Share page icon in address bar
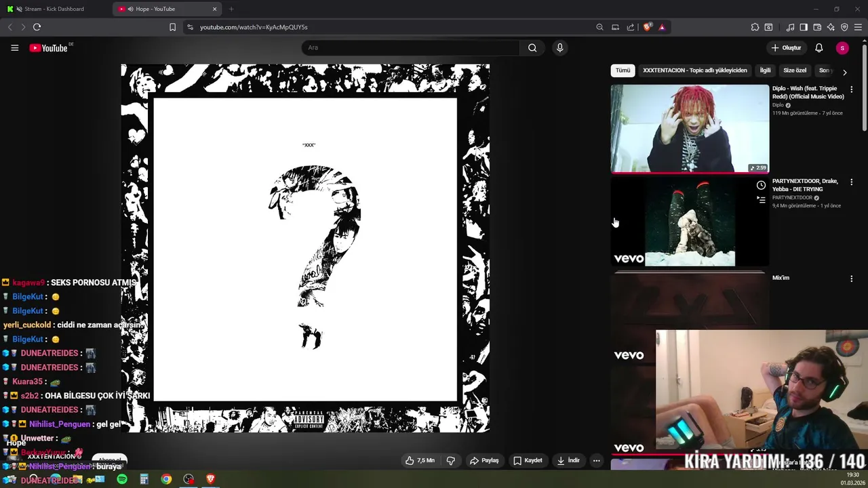868x488 pixels. [x=631, y=27]
